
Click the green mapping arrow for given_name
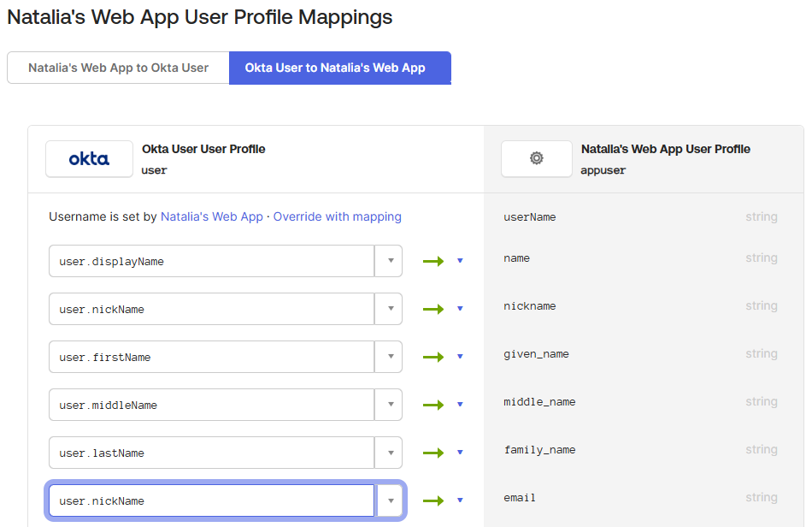coord(433,357)
